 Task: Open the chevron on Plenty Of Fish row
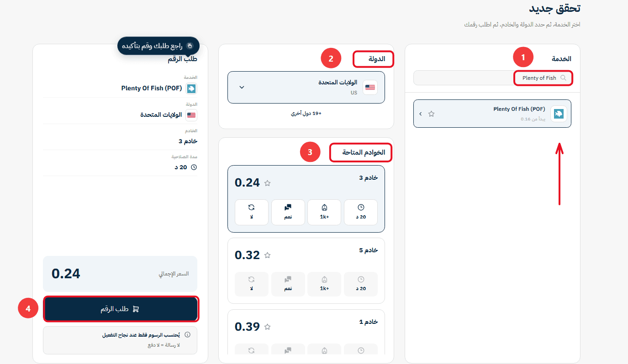click(x=421, y=114)
